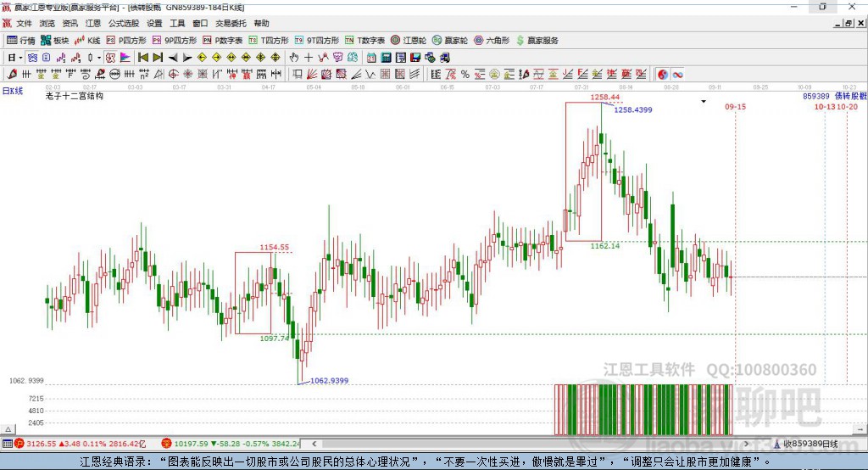Toggle the highlighted overlay button in toolbar
Viewport: 868px width, 470px height.
click(x=32, y=57)
